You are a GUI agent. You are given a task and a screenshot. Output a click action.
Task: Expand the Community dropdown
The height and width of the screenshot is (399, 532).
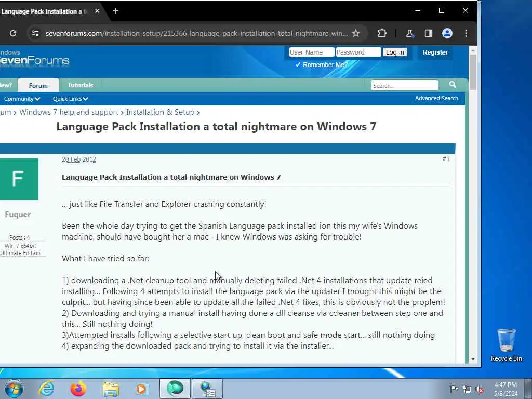(x=22, y=99)
